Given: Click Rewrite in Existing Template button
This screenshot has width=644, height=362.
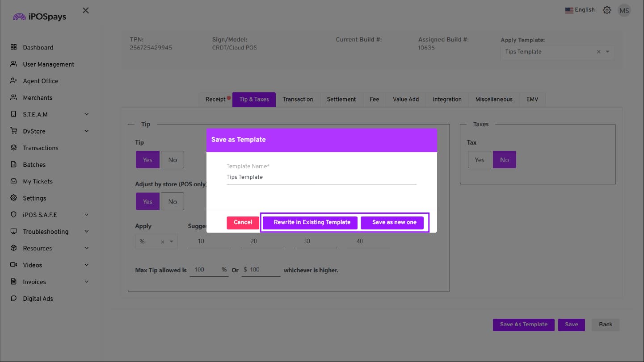Looking at the screenshot, I should [311, 222].
